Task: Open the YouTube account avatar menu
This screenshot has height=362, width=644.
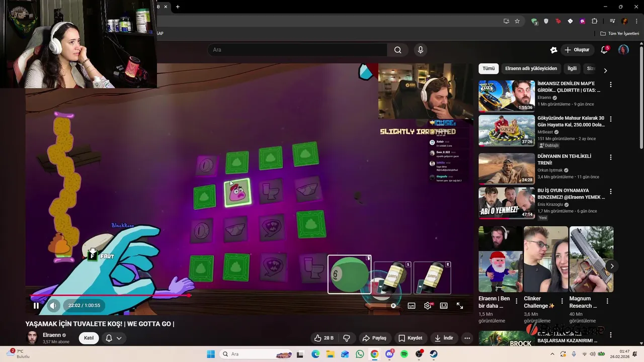Action: click(623, 50)
